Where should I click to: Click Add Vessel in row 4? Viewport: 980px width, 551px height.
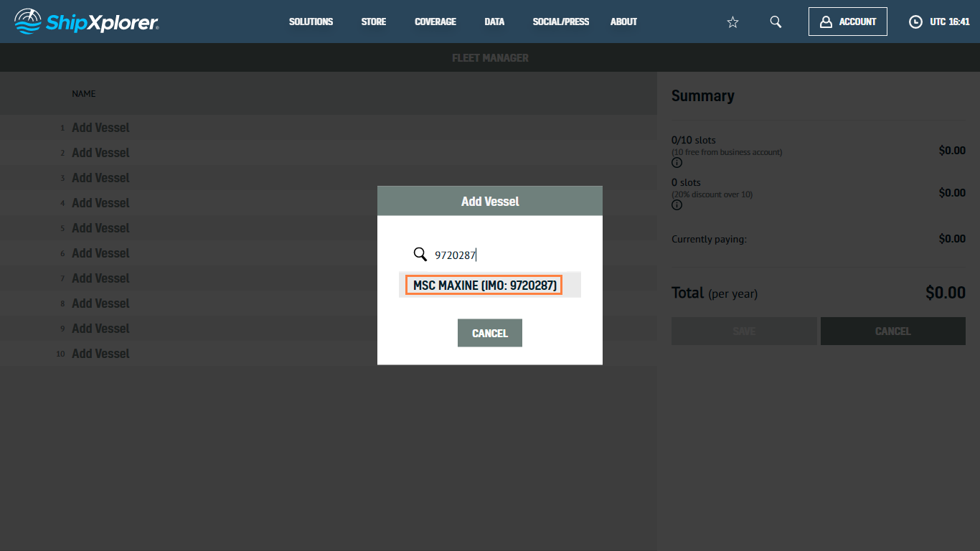pyautogui.click(x=100, y=203)
